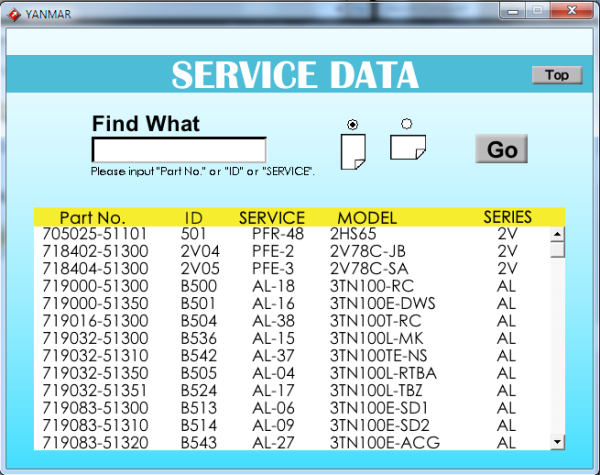This screenshot has height=475, width=600.
Task: Click model 3TN100TE-NS
Action: pos(378,356)
